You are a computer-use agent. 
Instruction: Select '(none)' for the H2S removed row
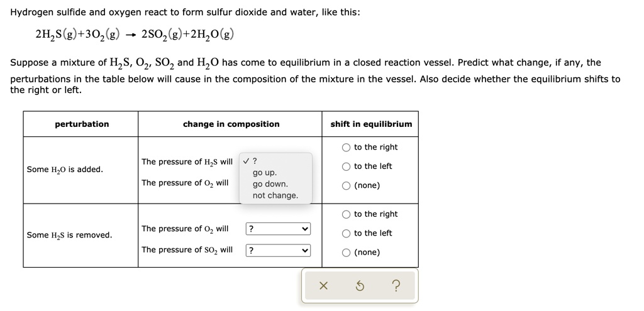[347, 253]
